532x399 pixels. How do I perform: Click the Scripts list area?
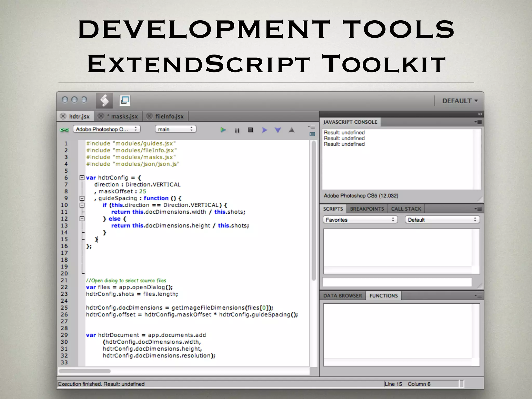(401, 251)
